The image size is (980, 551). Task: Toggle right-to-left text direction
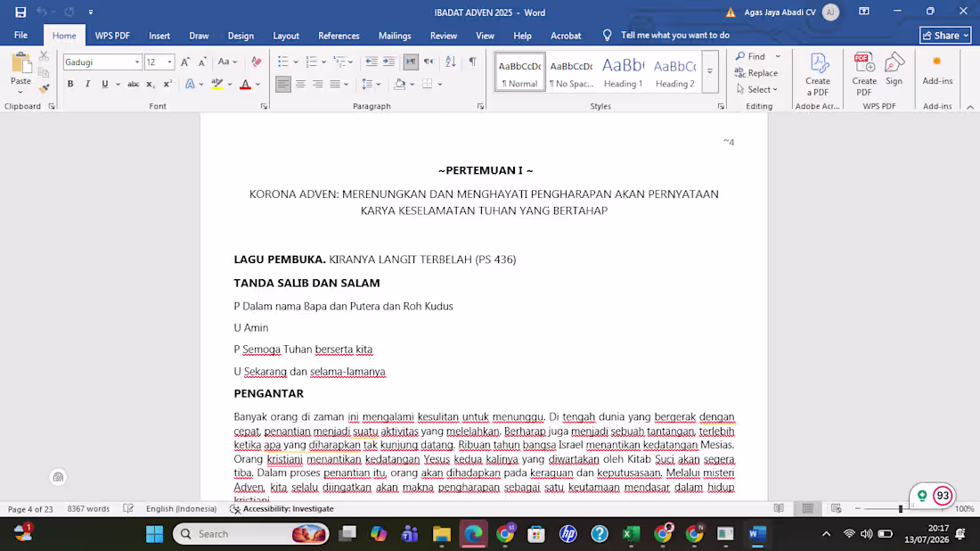coord(429,62)
